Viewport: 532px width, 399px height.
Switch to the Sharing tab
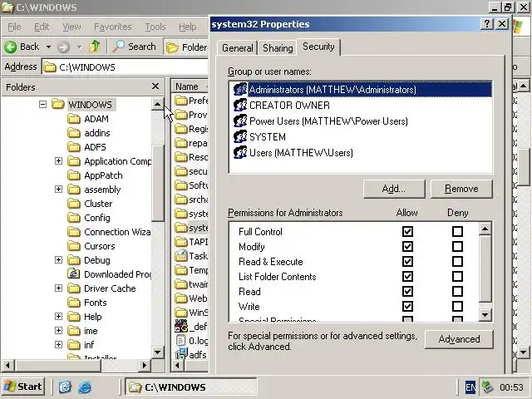[278, 48]
